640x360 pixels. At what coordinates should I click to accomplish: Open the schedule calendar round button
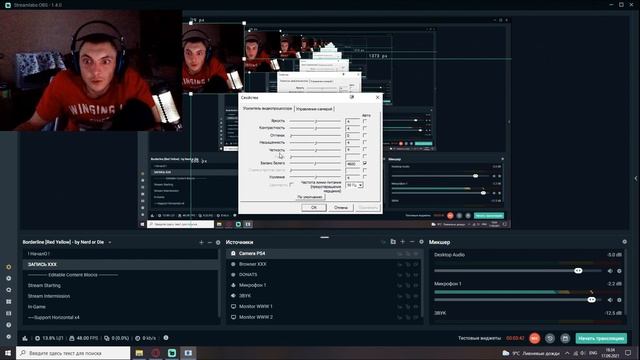click(565, 338)
